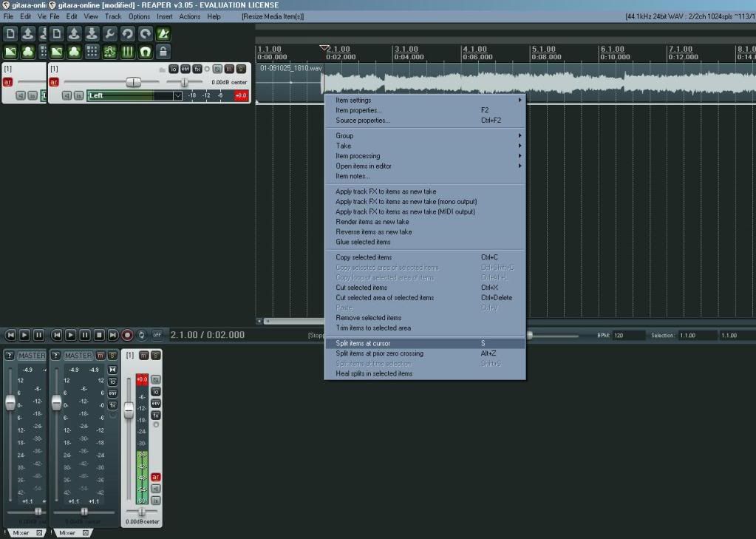
Task: Open the Help menu
Action: tap(214, 16)
